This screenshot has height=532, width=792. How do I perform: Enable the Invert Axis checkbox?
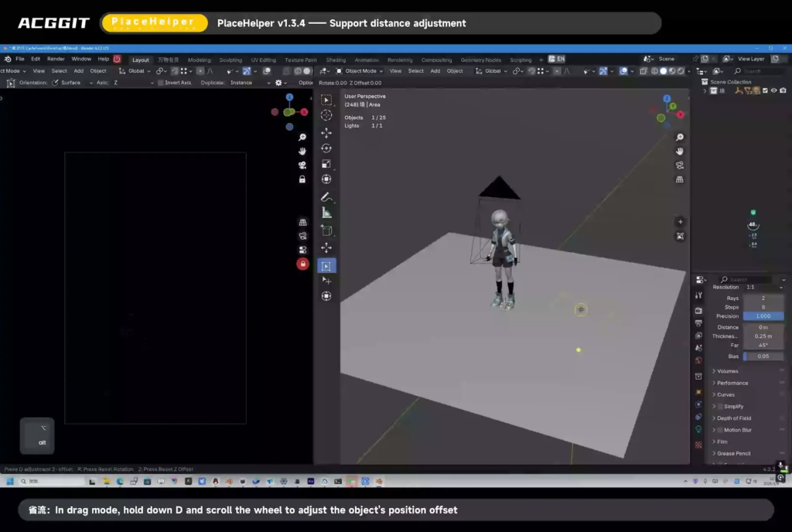[x=161, y=83]
